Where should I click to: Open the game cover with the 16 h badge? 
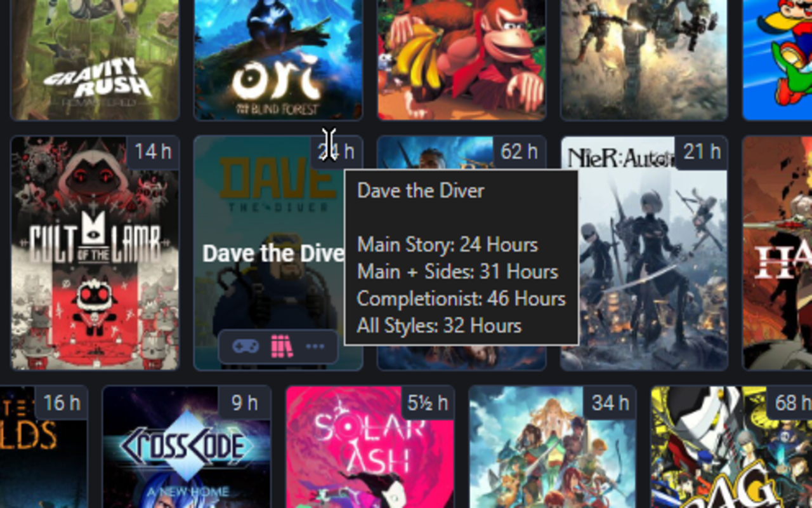[x=44, y=447]
